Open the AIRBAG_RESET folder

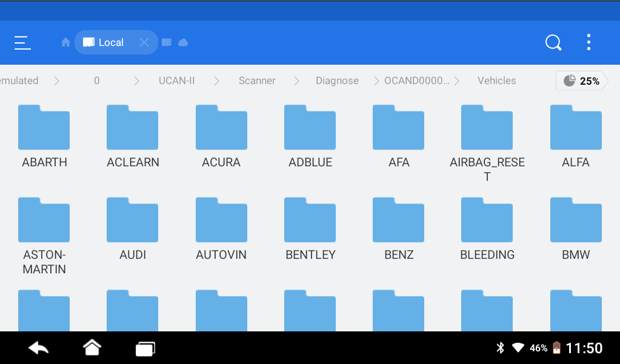coord(487,144)
